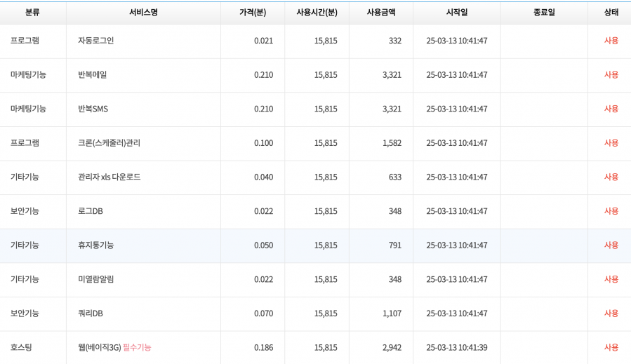This screenshot has height=364, width=631.
Task: Click the 상태 column header
Action: coord(611,13)
